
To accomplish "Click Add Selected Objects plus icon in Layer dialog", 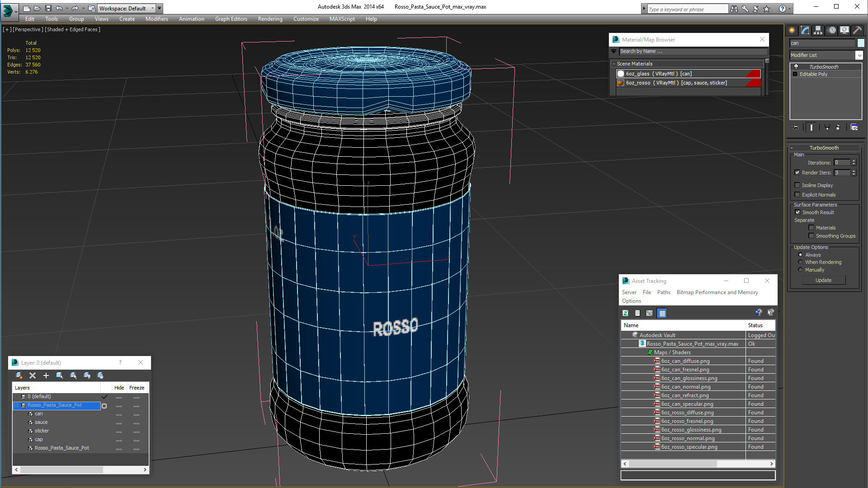I will 46,375.
